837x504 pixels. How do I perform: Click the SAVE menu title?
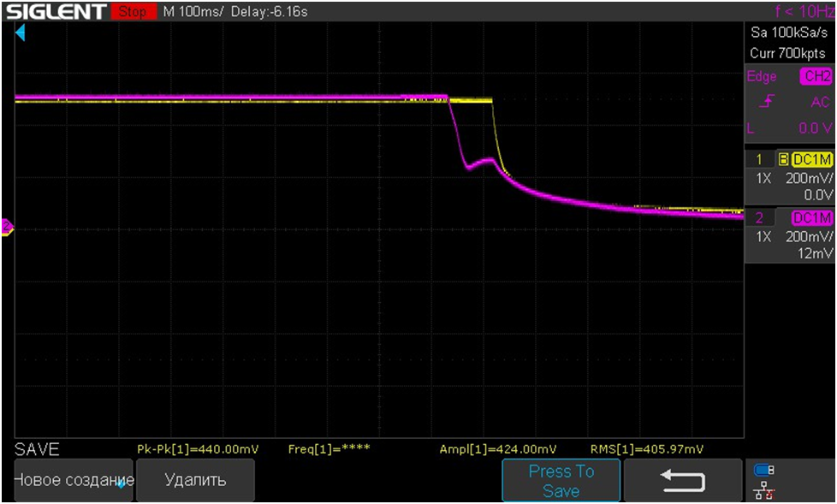pyautogui.click(x=37, y=449)
